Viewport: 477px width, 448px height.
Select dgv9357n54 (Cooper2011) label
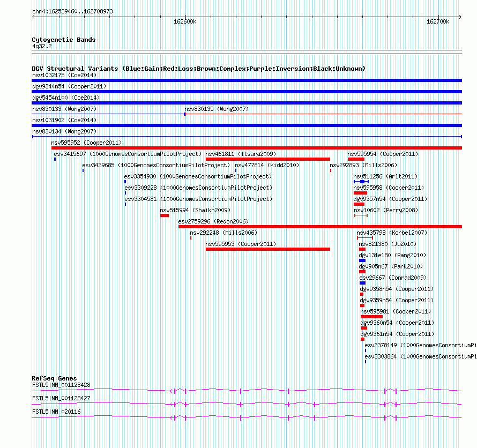pyautogui.click(x=390, y=199)
